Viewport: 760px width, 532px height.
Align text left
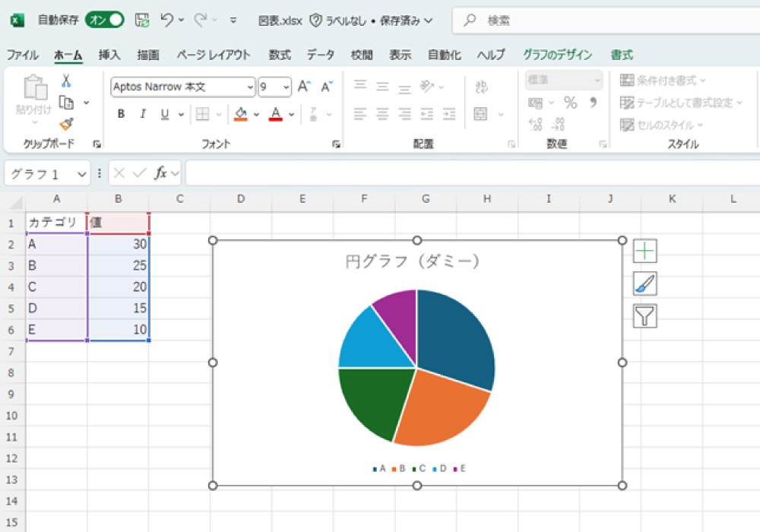coord(359,114)
